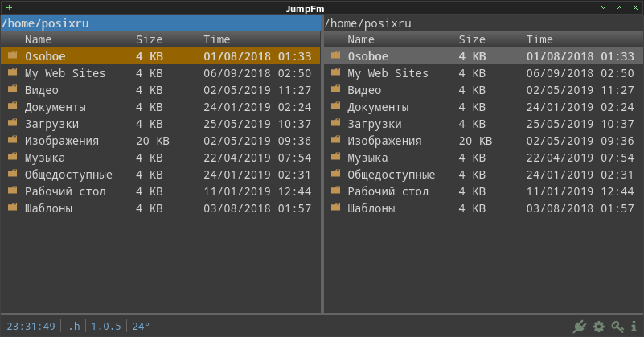Click 25/05/2019 10:37 time in right panel

pos(580,124)
